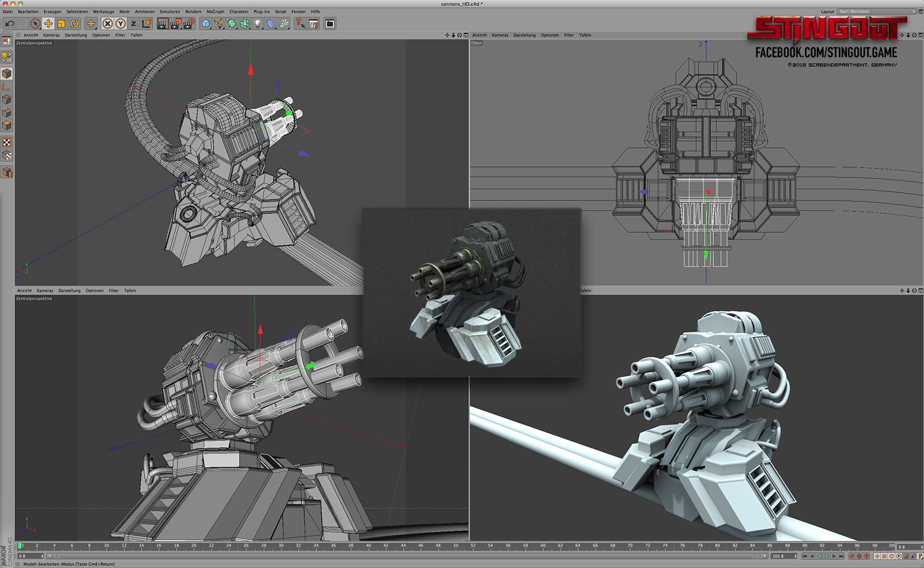
Task: Open render settings clapperboard with gear
Action: pyautogui.click(x=188, y=23)
